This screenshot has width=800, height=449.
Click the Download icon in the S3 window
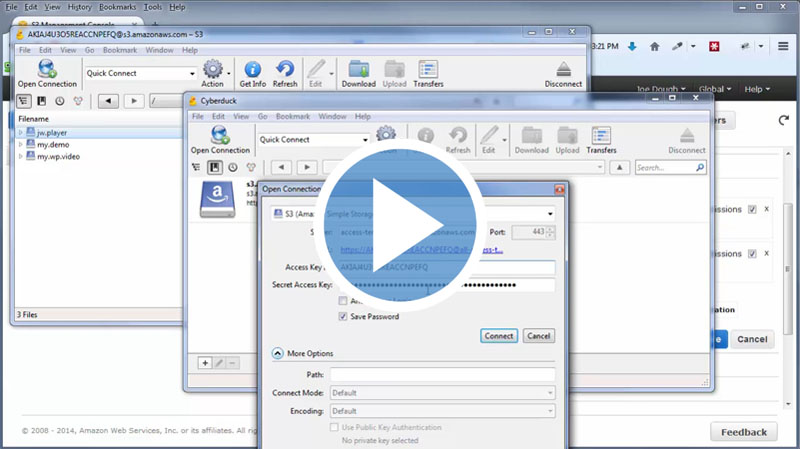click(x=358, y=72)
